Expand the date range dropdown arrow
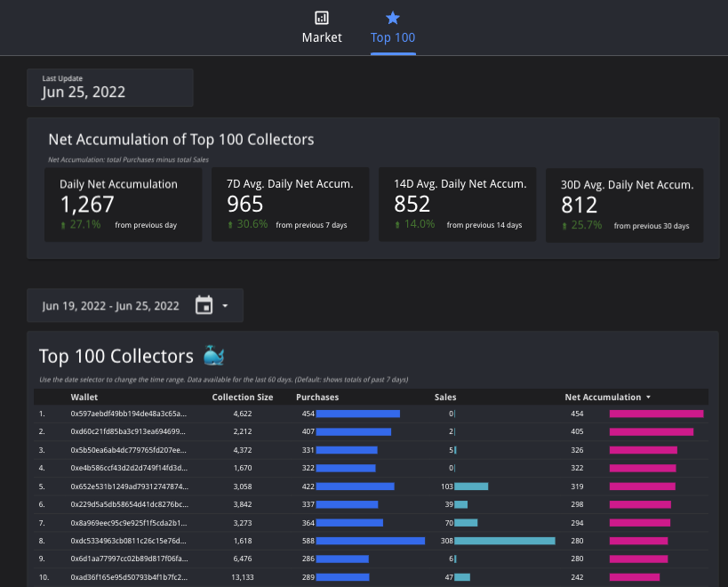 pyautogui.click(x=225, y=306)
